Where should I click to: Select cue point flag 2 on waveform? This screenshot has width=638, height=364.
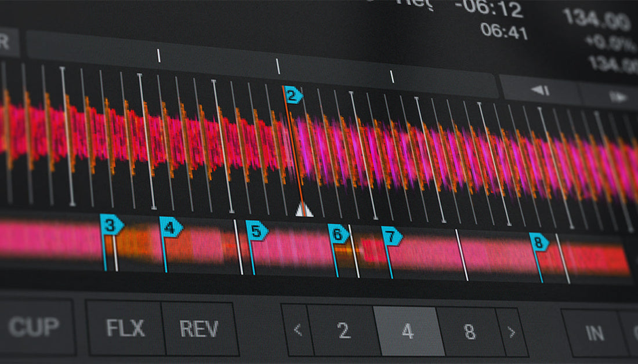click(293, 95)
